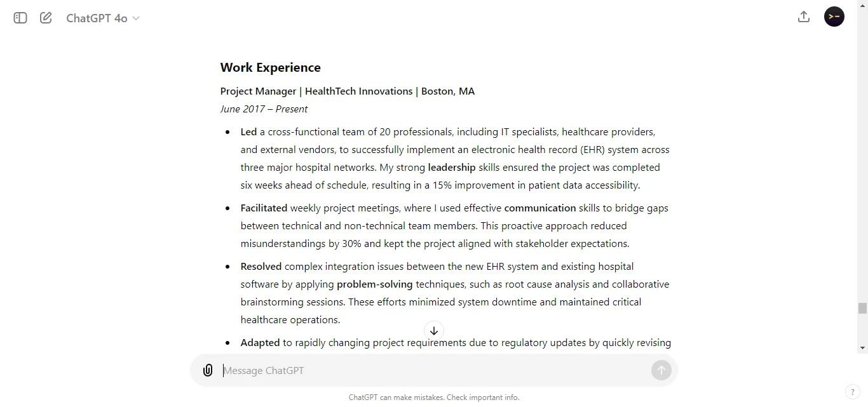Click the bold word 'leadership'
The image size is (868, 407).
pos(452,168)
